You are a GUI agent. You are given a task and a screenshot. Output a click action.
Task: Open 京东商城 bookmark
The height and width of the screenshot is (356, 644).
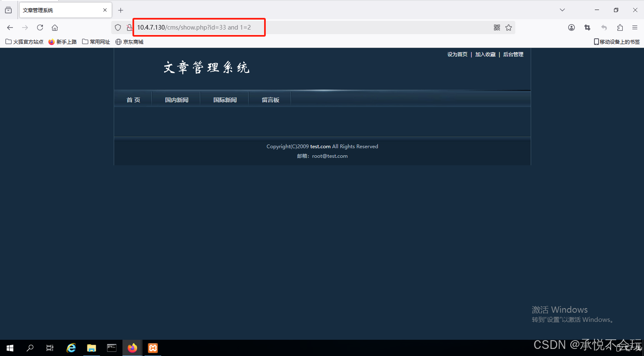click(130, 42)
